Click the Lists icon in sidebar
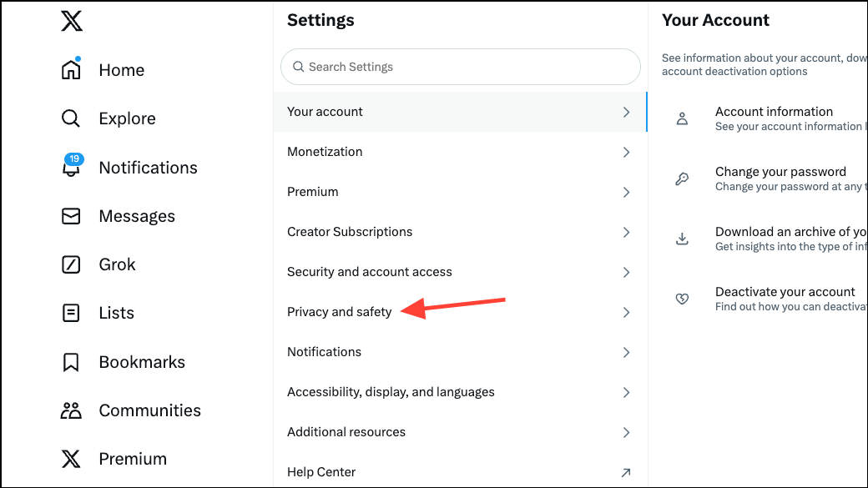868x488 pixels. pos(72,313)
